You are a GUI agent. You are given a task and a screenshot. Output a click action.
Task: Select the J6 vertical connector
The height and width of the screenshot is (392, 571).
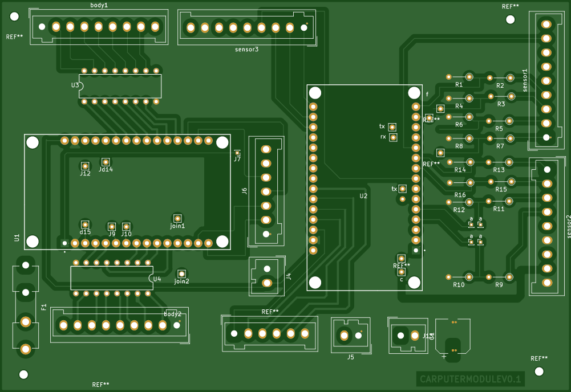coord(266,191)
